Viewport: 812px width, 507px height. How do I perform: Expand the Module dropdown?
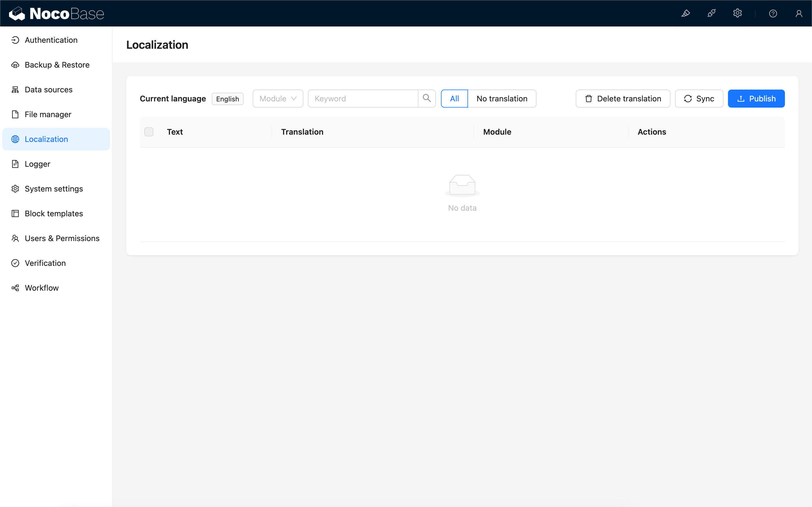pos(273,99)
